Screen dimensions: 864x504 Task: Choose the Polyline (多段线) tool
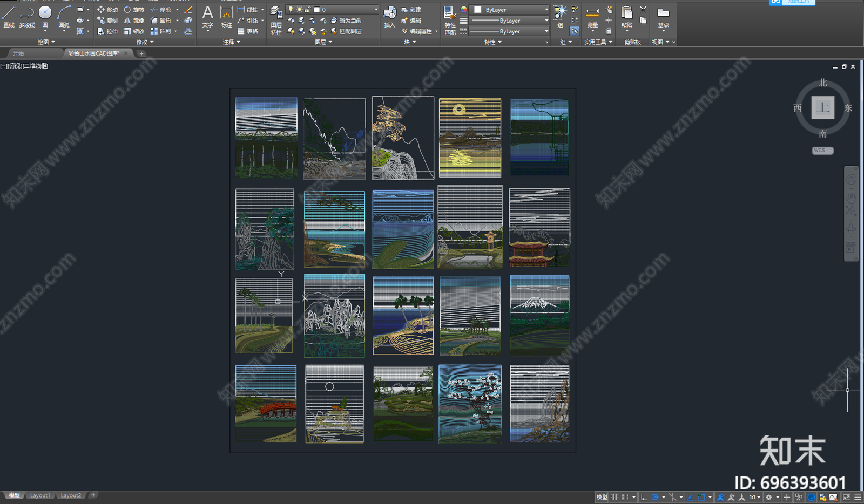tap(27, 16)
